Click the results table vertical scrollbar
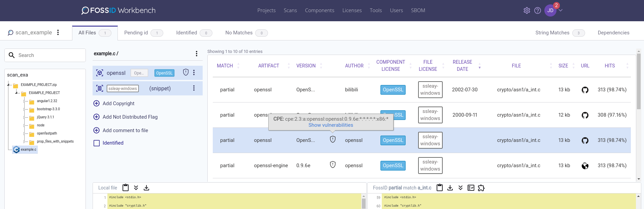The image size is (644, 209). [x=639, y=81]
